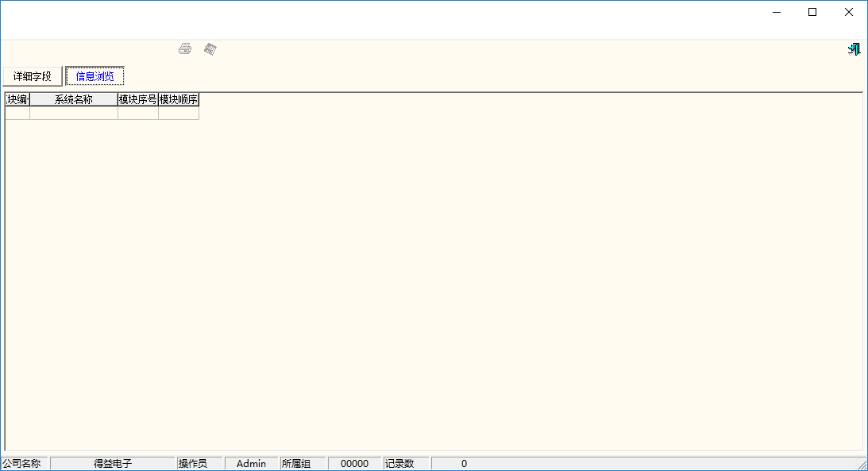Click the 操作员 status bar label
Viewport: 868px width, 471px height.
pos(193,464)
